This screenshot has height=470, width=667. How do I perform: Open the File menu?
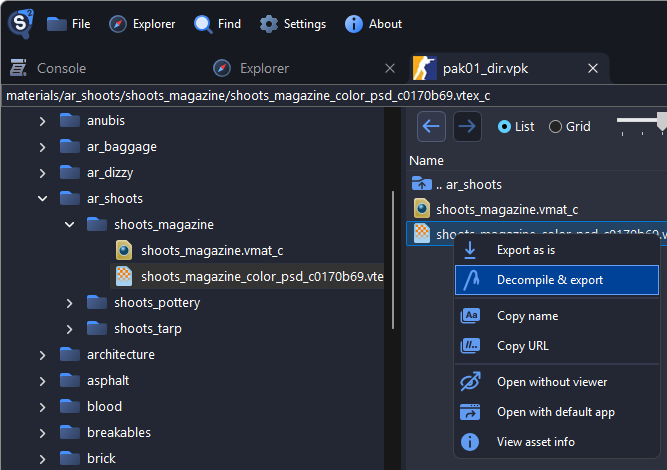coord(68,24)
